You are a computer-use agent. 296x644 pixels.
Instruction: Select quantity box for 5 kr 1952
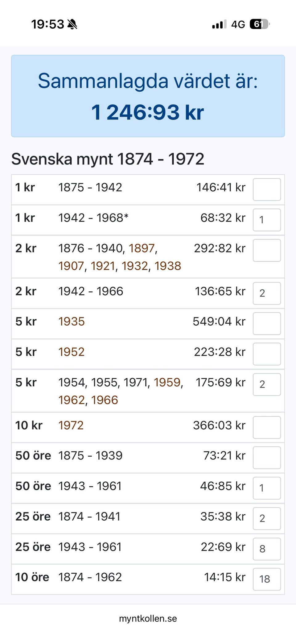click(267, 354)
